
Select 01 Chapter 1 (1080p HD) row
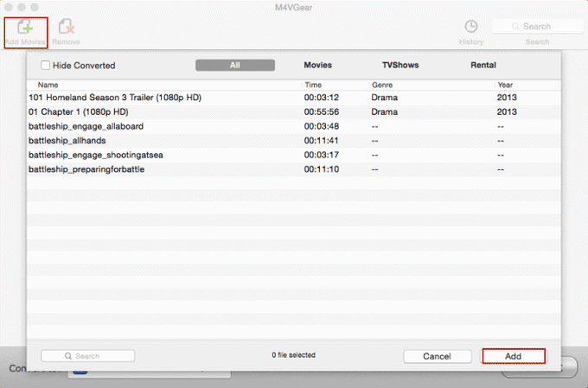[x=294, y=111]
